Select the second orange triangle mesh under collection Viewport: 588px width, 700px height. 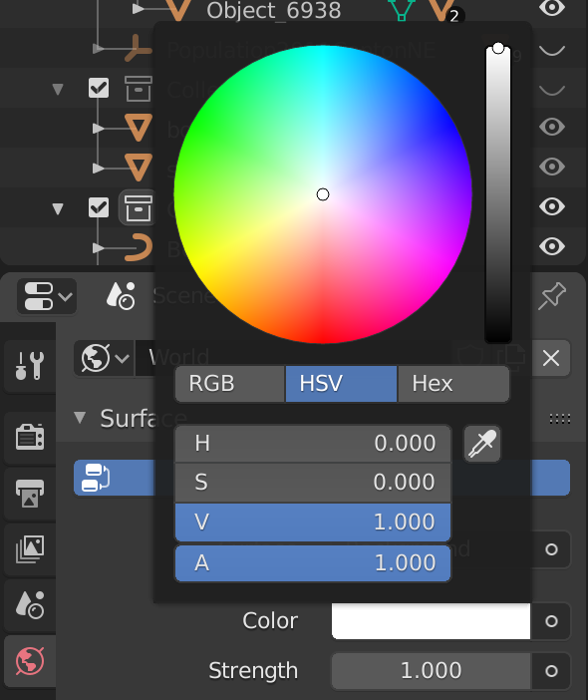[x=139, y=167]
